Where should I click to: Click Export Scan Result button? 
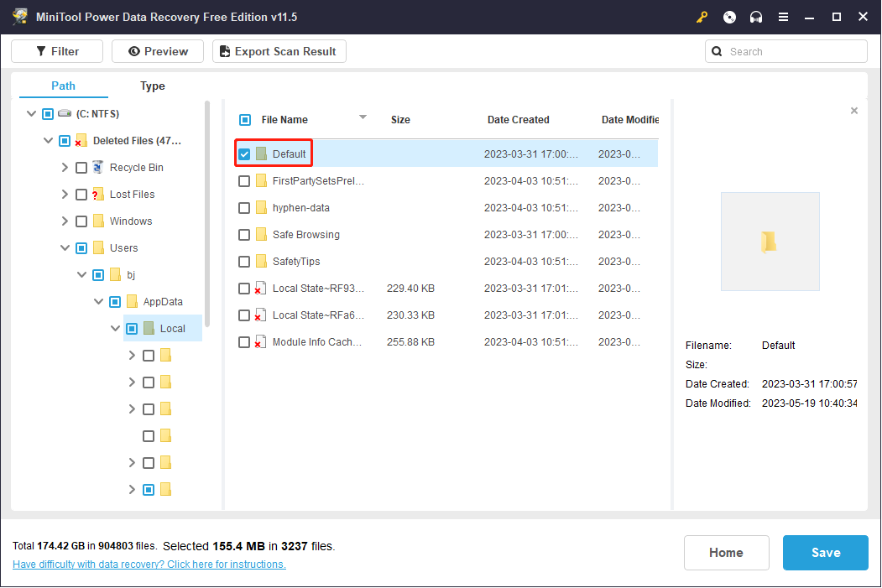[279, 51]
